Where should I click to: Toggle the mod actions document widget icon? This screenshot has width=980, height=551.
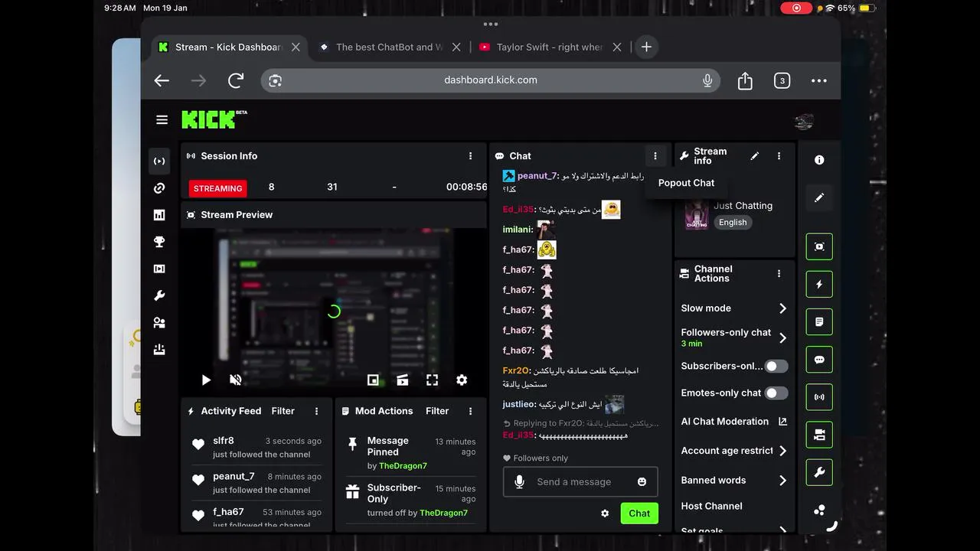click(819, 322)
